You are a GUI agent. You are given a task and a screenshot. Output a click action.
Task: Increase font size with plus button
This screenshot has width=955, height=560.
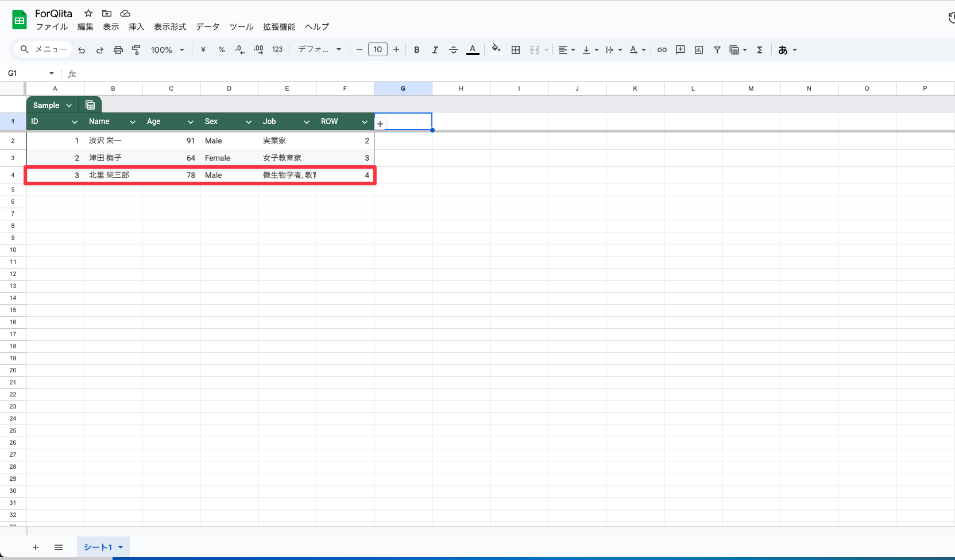pyautogui.click(x=396, y=50)
